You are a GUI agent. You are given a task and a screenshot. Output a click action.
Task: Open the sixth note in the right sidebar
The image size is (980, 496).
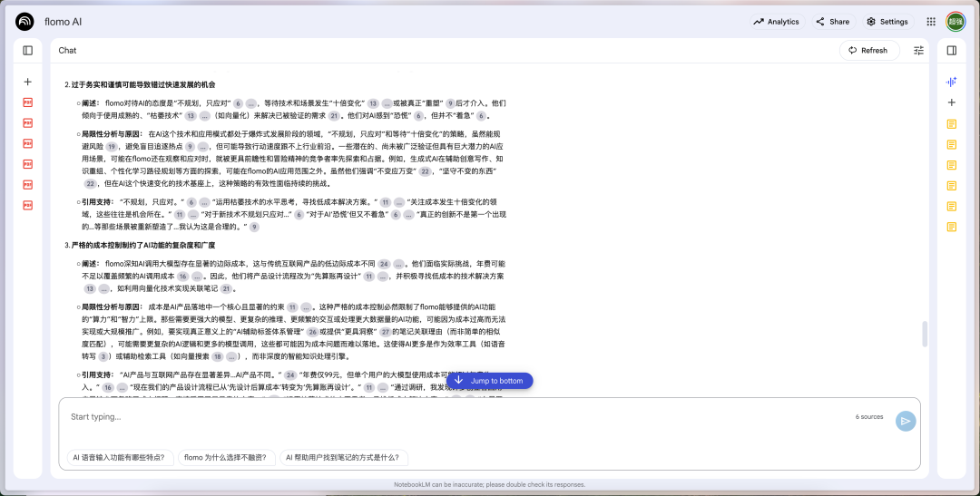951,227
